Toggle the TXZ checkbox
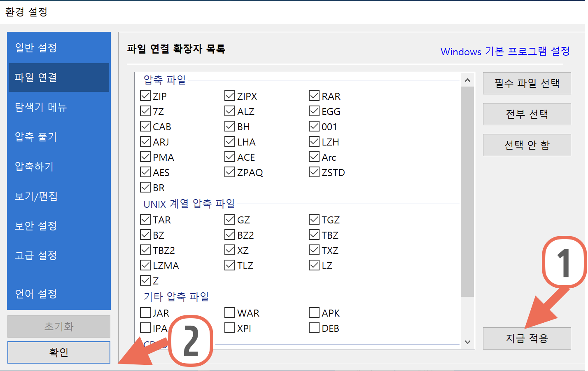 pos(314,250)
